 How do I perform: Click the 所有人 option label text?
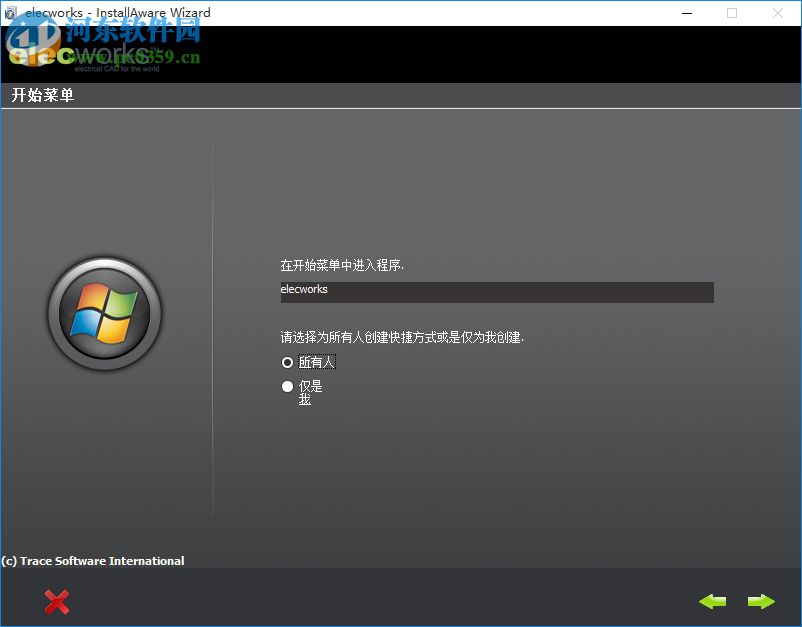(316, 362)
